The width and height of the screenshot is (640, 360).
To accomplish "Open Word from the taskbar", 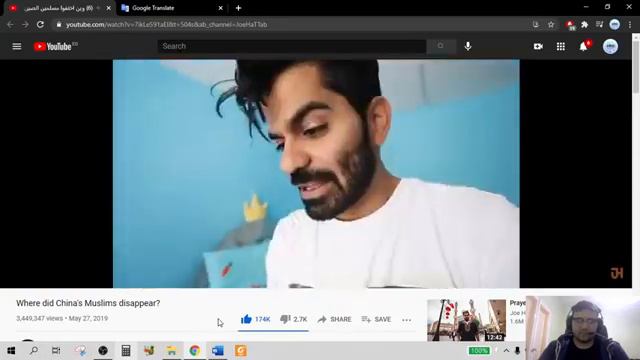I will 218,351.
